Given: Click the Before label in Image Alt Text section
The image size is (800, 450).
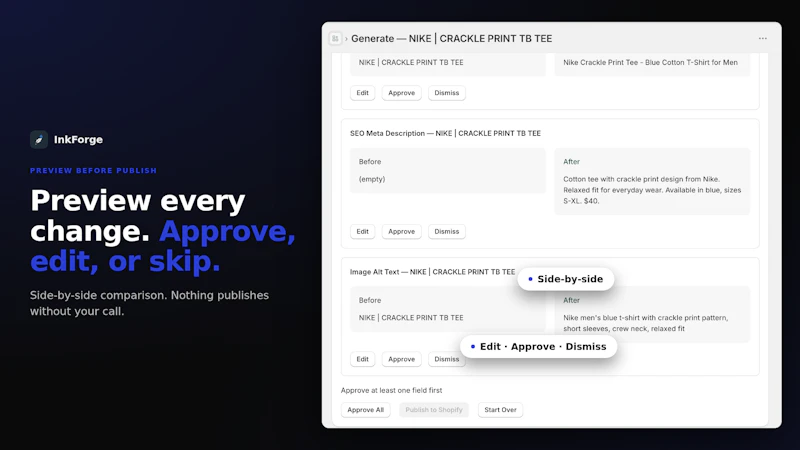Looking at the screenshot, I should [x=370, y=301].
